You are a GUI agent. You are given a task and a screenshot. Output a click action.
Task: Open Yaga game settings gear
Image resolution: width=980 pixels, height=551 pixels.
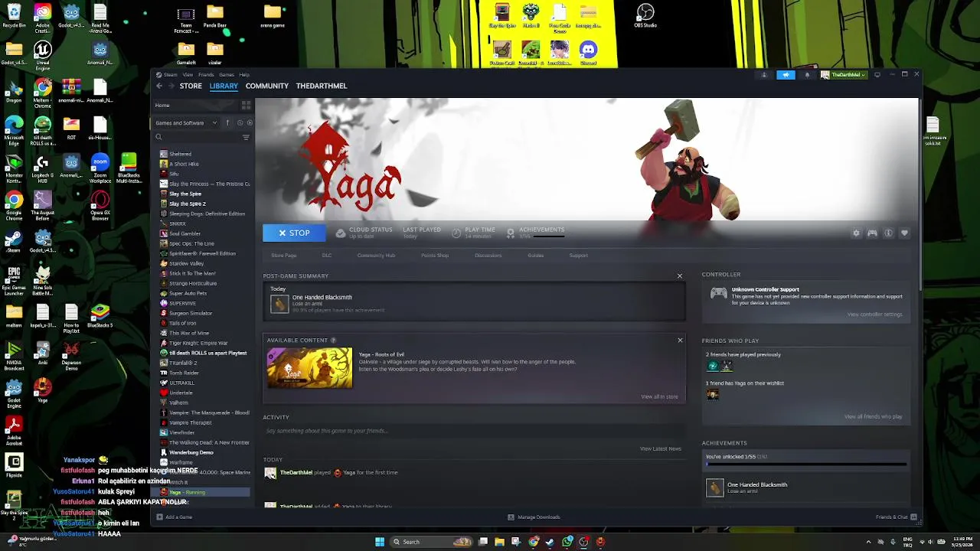click(856, 233)
